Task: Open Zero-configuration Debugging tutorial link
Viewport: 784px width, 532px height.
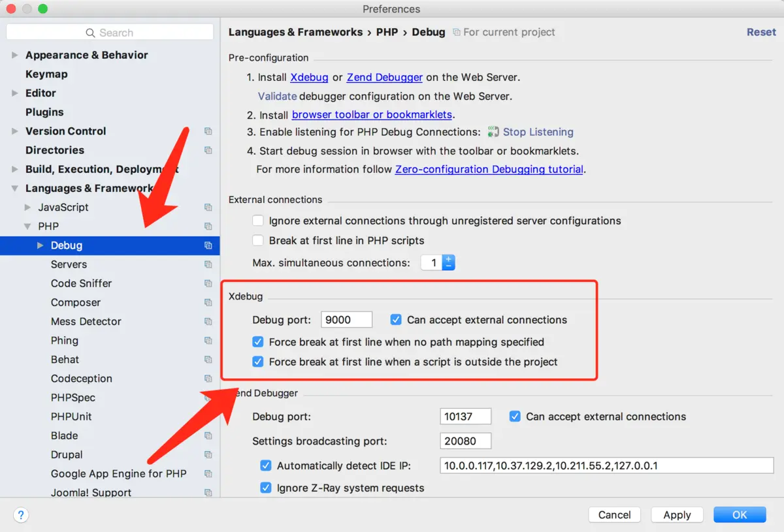Action: 489,169
